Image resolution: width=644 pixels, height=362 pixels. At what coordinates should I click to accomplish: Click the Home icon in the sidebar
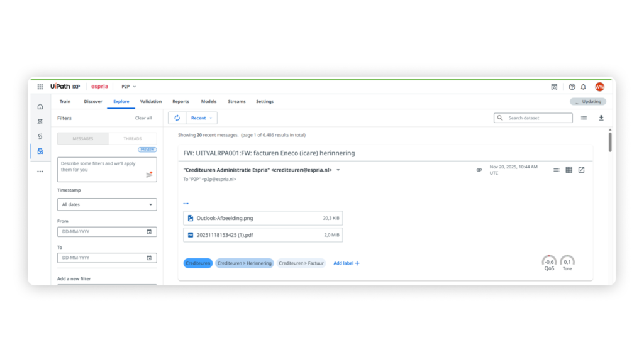[40, 106]
